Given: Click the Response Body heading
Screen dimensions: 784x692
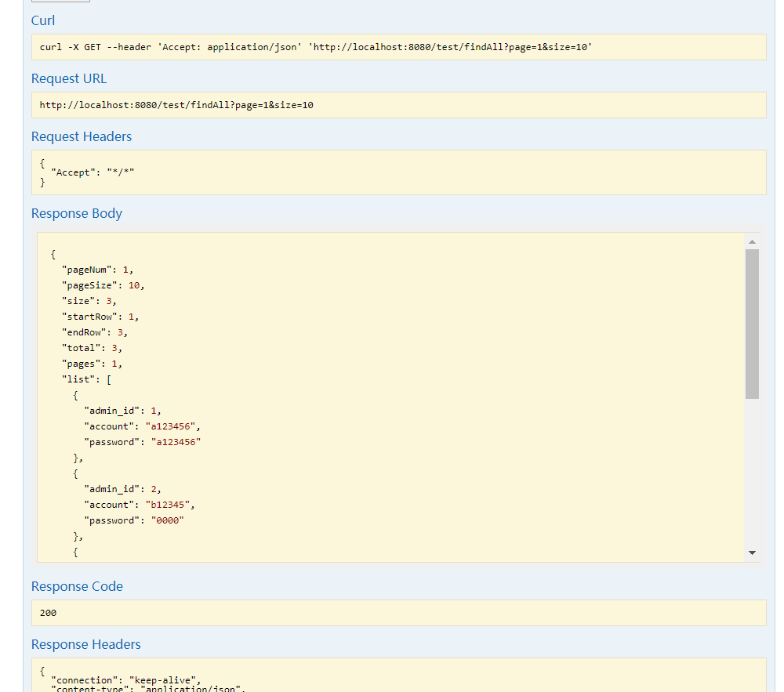Looking at the screenshot, I should click(x=77, y=213).
